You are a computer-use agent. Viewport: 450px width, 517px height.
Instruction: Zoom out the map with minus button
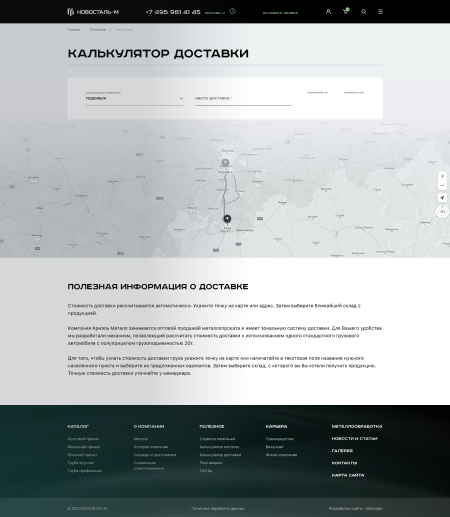[442, 185]
